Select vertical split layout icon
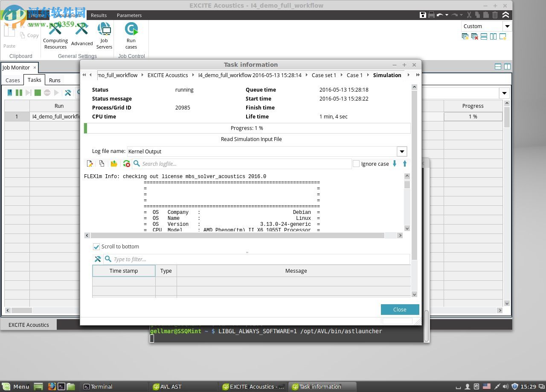The image size is (546, 392). pyautogui.click(x=493, y=37)
